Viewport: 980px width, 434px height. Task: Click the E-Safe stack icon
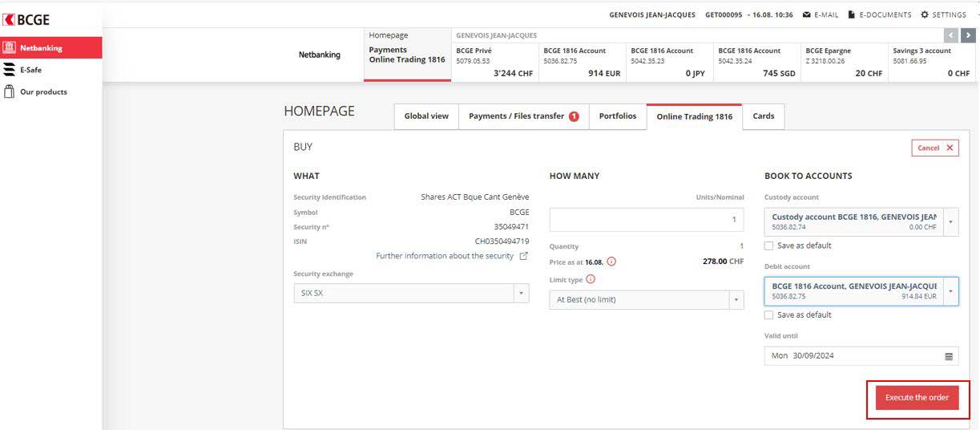point(10,70)
